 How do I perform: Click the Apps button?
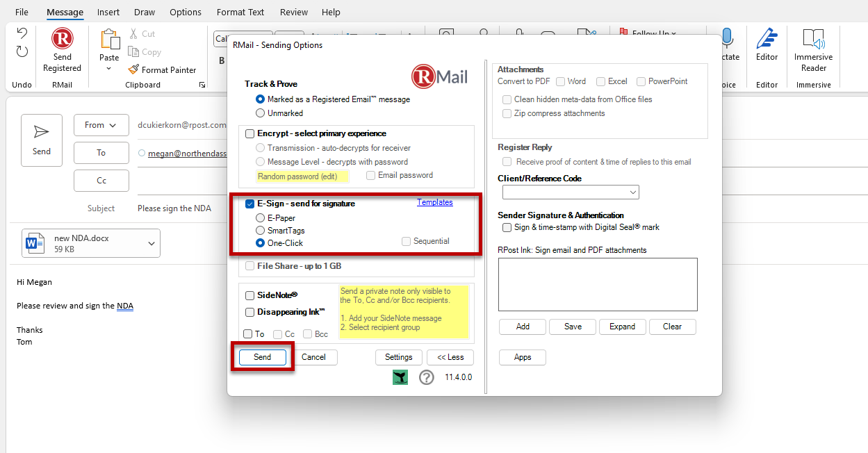pos(523,357)
